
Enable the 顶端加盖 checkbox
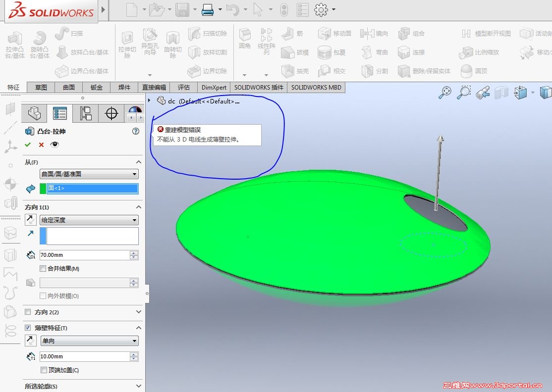pos(44,370)
